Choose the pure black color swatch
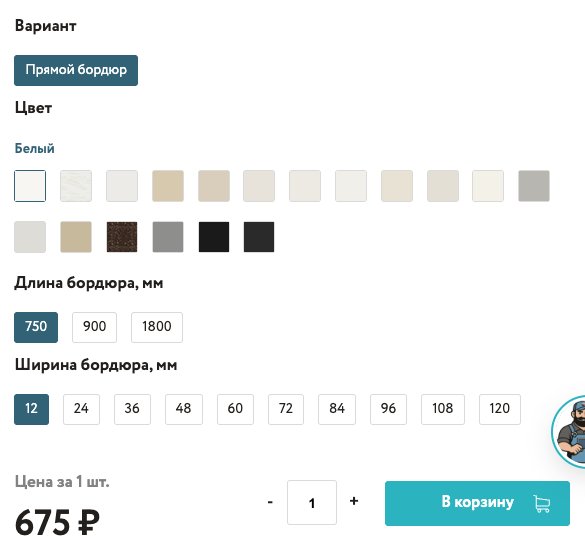 click(214, 237)
